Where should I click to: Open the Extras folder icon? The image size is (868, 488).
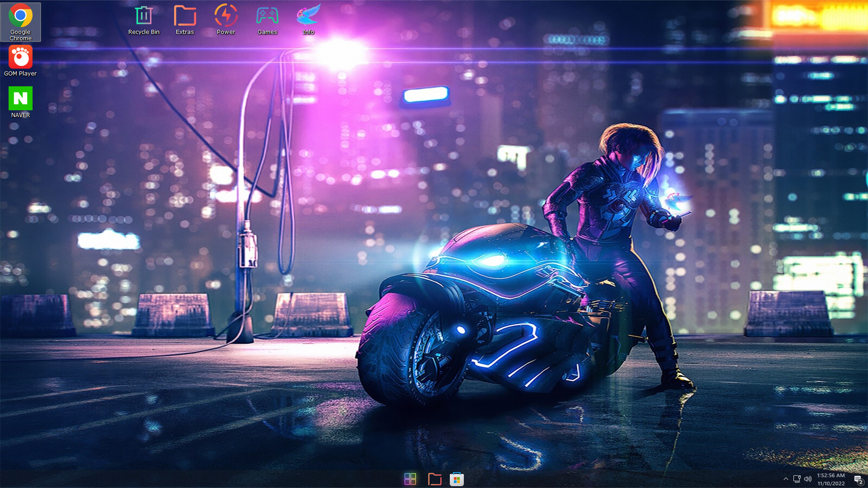click(x=185, y=20)
